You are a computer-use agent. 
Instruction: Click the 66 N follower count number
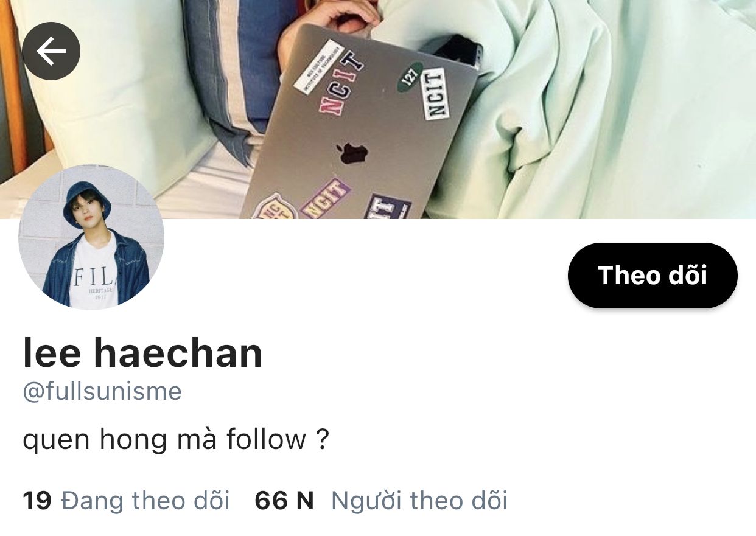[284, 501]
